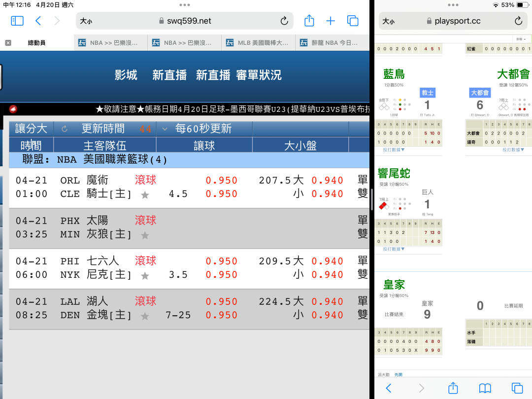Viewport: 532px width, 399px height.
Task: Tap the green 響尾蛇 team name
Action: pyautogui.click(x=394, y=173)
